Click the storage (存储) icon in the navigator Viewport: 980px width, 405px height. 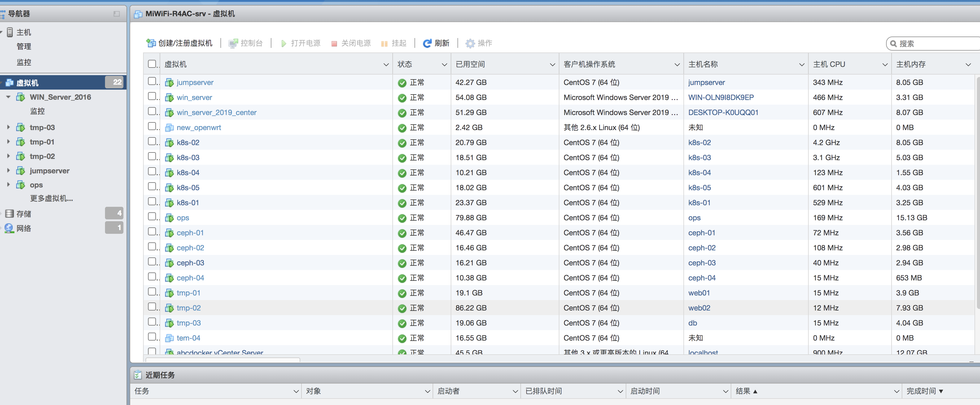pos(10,214)
